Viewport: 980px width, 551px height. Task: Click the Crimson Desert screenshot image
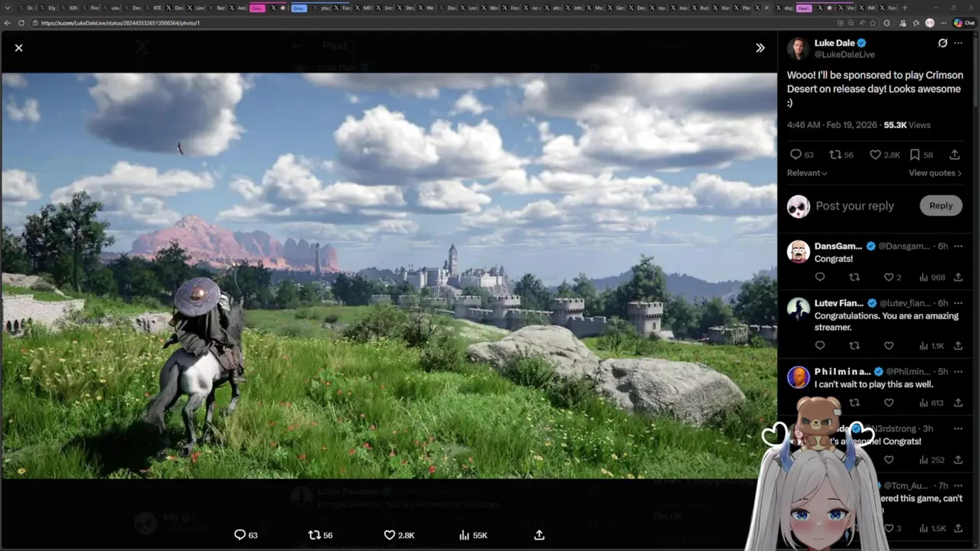[x=389, y=275]
